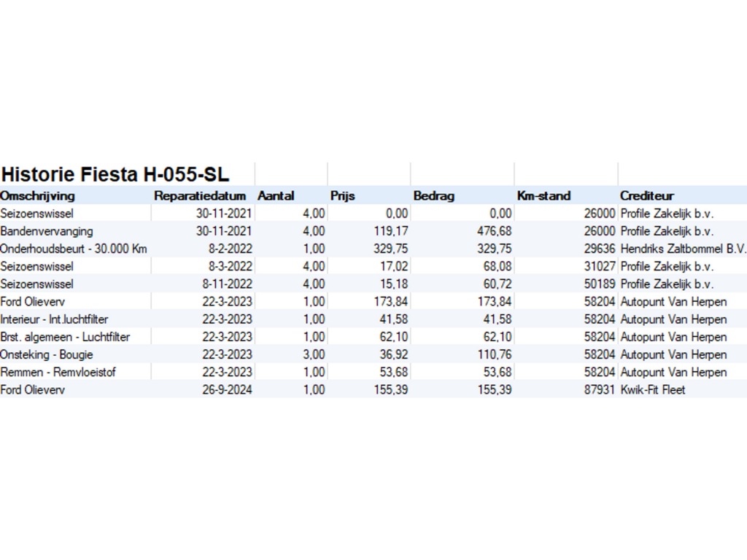Select the repair date 26-9-2024

[x=228, y=389]
